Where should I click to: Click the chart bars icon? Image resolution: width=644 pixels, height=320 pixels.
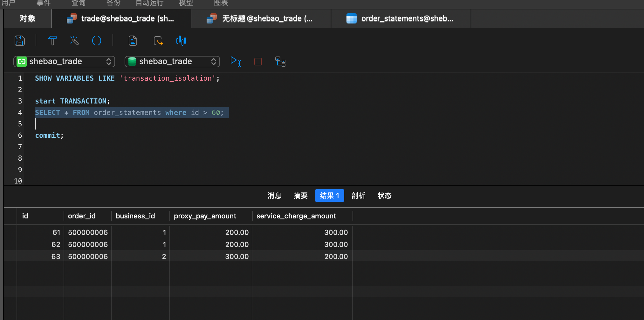(x=181, y=41)
